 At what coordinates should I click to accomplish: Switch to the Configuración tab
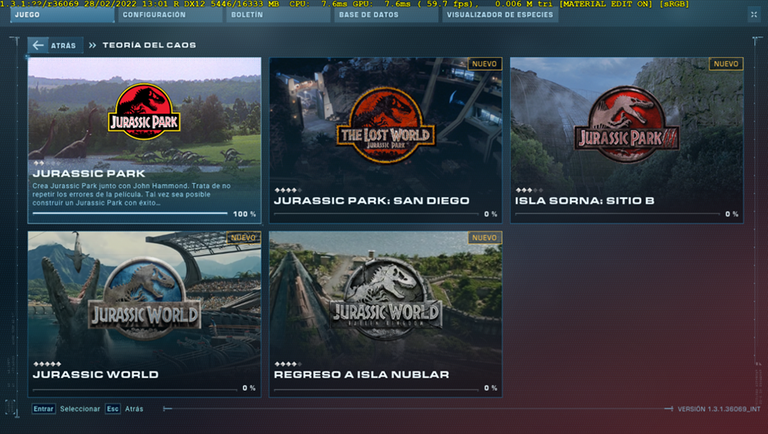click(x=169, y=15)
